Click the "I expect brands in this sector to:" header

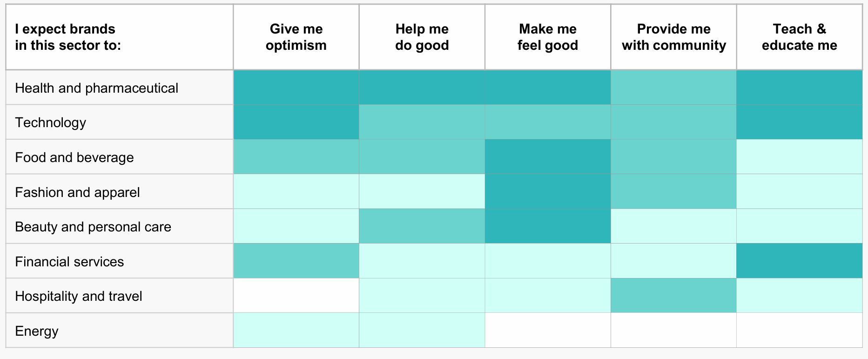(68, 37)
